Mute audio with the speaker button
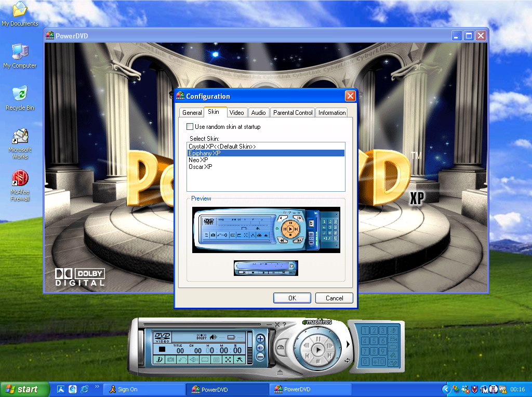This screenshot has height=397, width=532. point(260,348)
